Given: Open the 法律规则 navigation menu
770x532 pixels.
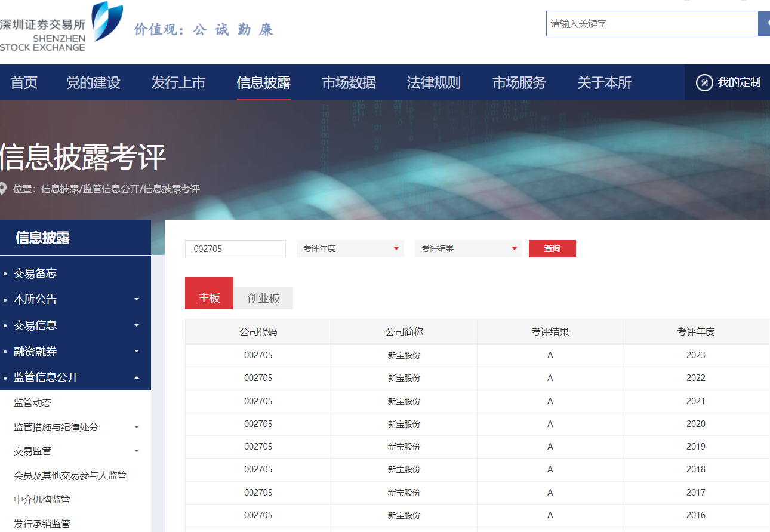Looking at the screenshot, I should pyautogui.click(x=433, y=82).
